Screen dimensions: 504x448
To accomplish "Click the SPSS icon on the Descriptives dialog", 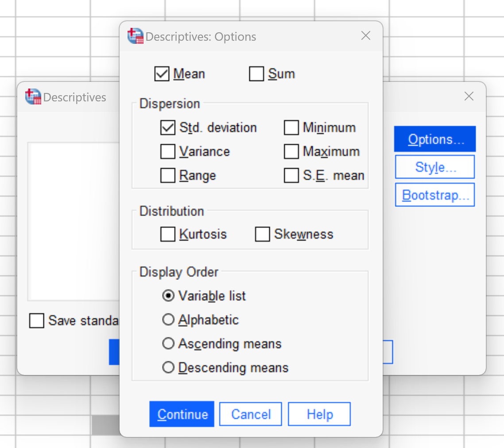I will [x=32, y=97].
